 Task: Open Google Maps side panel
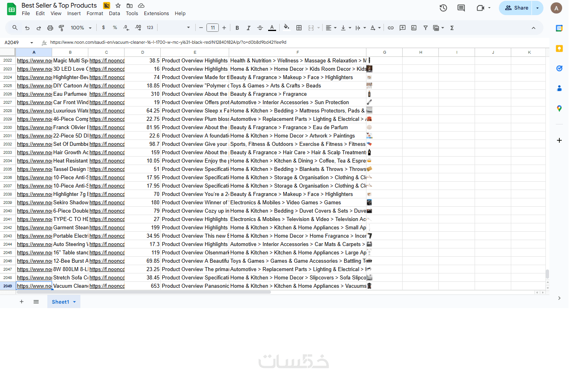pos(559,109)
